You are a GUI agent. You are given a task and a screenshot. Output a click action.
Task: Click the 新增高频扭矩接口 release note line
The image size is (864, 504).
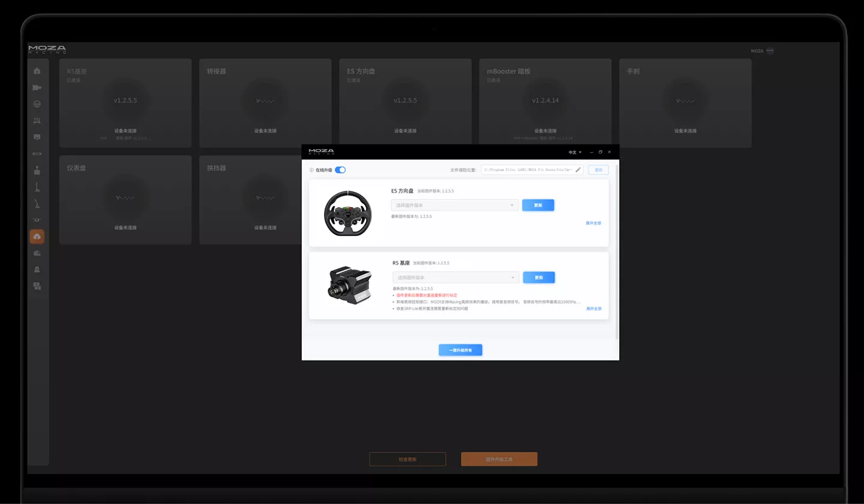click(x=488, y=302)
